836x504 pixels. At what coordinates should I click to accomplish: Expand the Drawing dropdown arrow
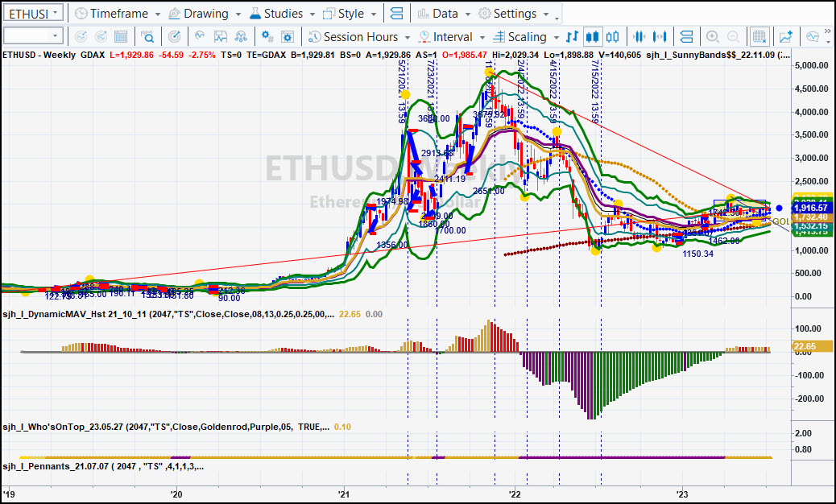tap(238, 14)
